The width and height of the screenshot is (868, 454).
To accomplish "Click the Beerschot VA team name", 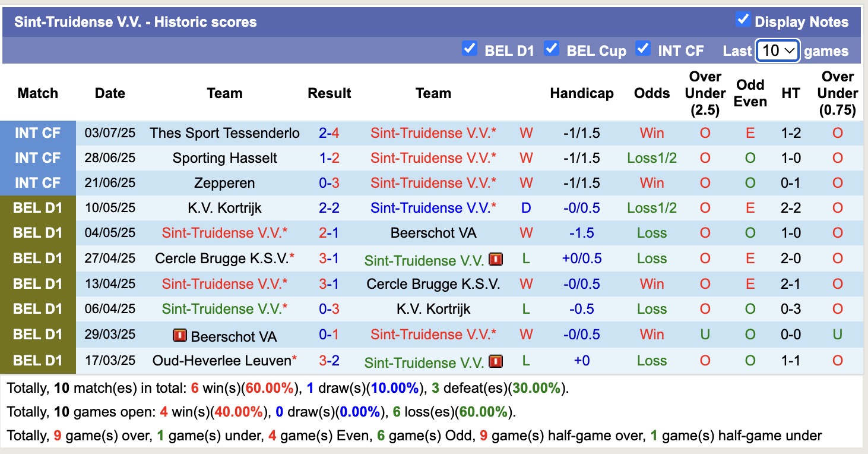I will (433, 233).
